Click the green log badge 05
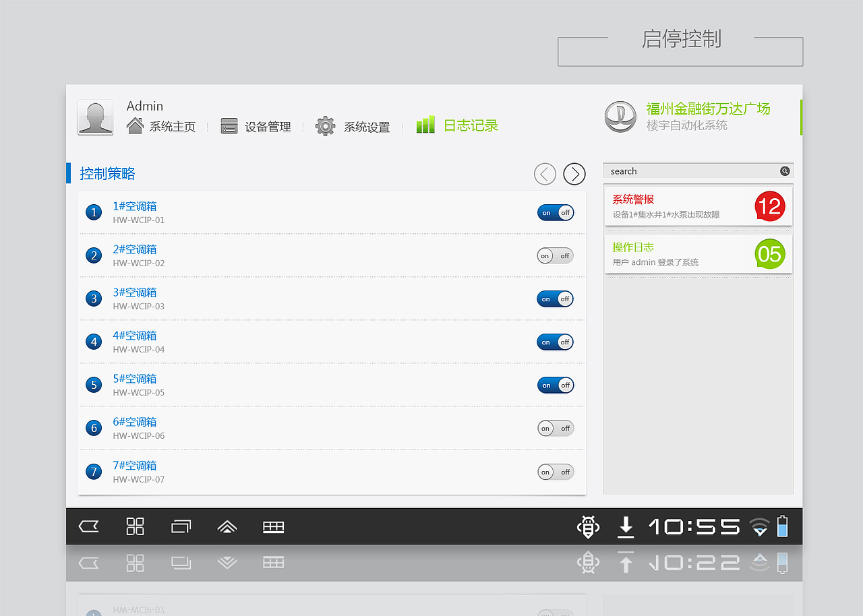 (770, 254)
